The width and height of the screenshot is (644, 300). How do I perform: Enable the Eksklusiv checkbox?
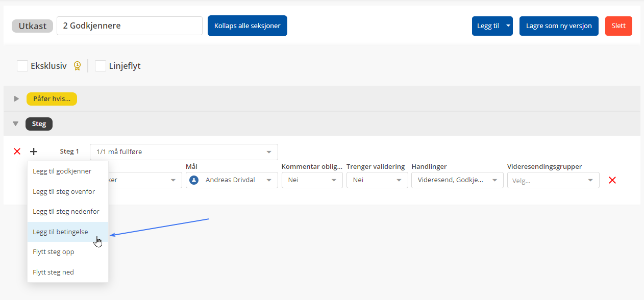click(22, 66)
